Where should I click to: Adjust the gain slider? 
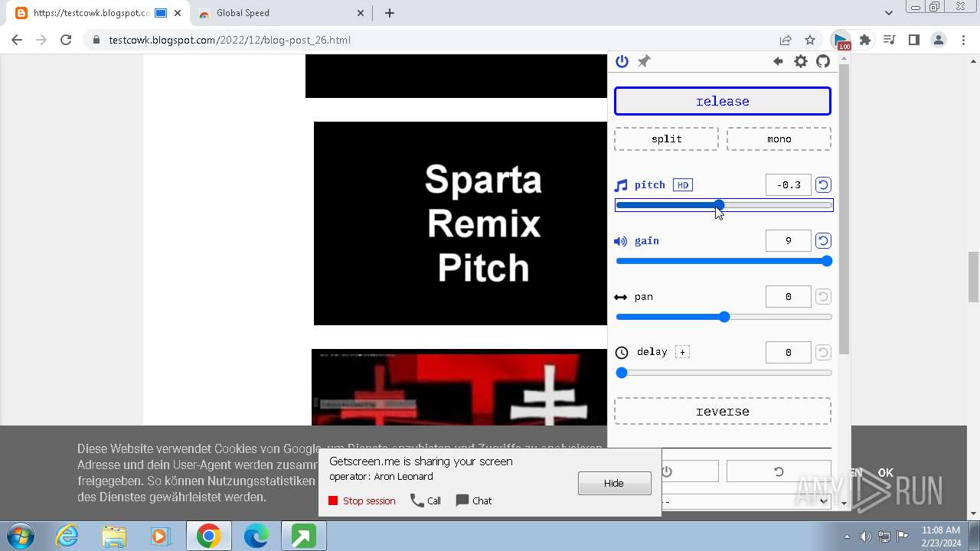click(x=724, y=261)
